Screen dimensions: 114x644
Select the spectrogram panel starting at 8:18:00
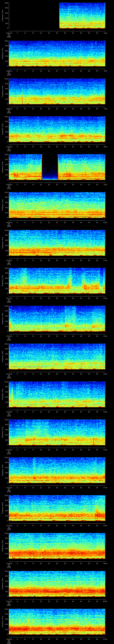click(57, 546)
